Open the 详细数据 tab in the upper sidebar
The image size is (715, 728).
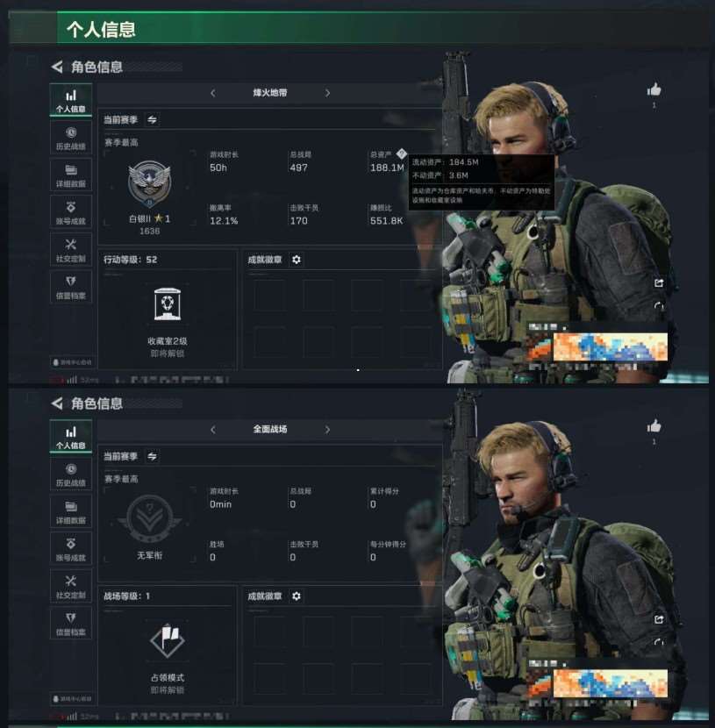(x=70, y=175)
